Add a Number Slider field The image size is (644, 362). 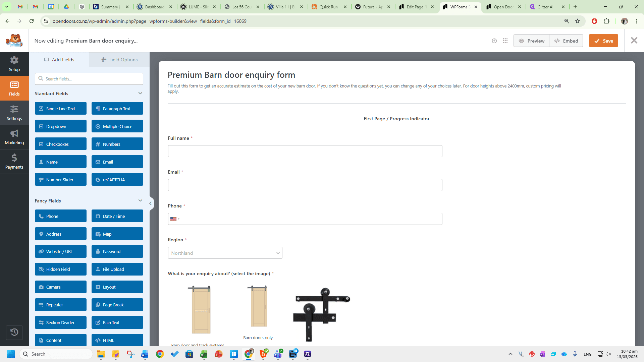pyautogui.click(x=61, y=180)
